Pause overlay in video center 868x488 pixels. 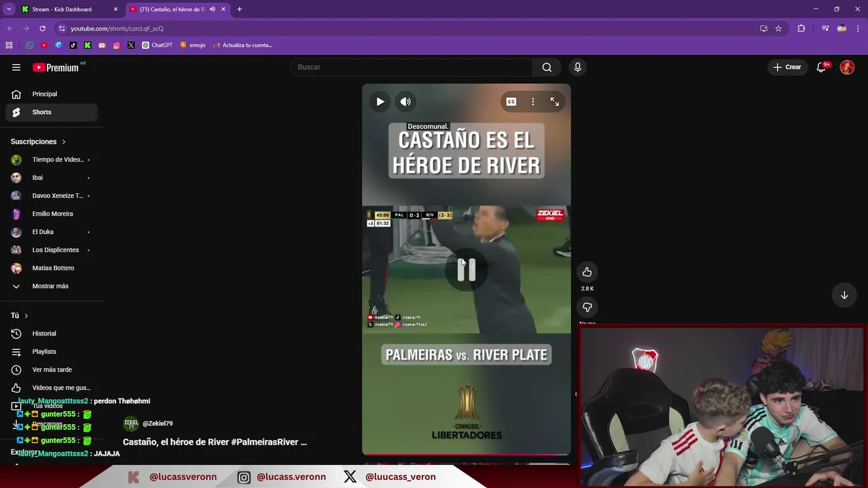point(467,270)
